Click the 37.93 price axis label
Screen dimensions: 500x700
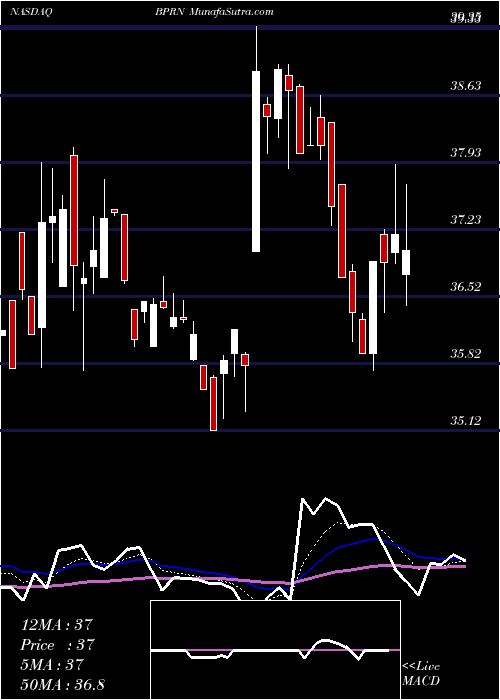(x=466, y=153)
